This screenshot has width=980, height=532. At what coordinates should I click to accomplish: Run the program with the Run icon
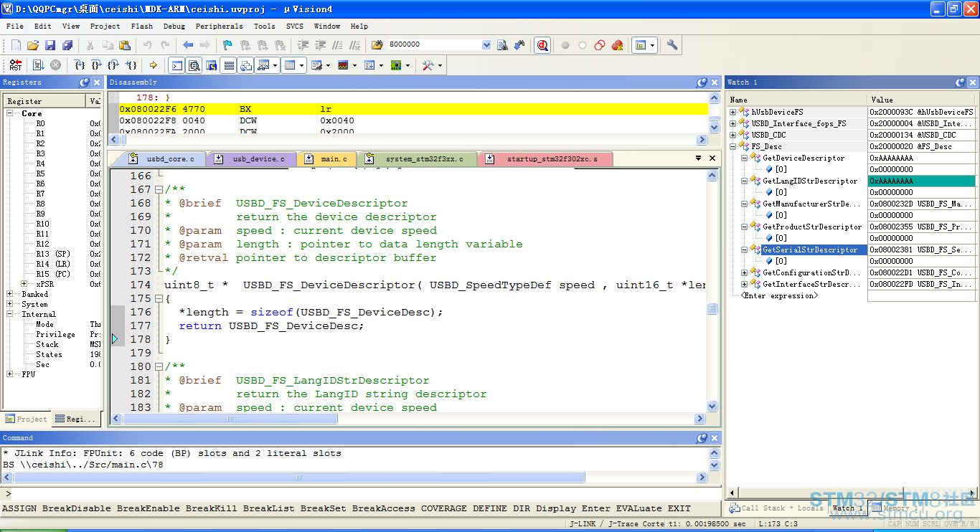[x=38, y=65]
